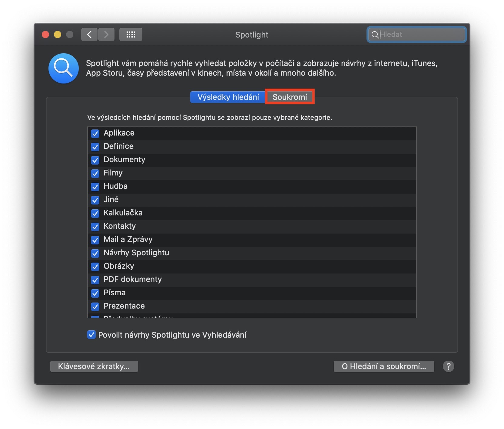Viewport: 504px width, 429px height.
Task: Uncheck the Aplikace category
Action: [x=95, y=133]
